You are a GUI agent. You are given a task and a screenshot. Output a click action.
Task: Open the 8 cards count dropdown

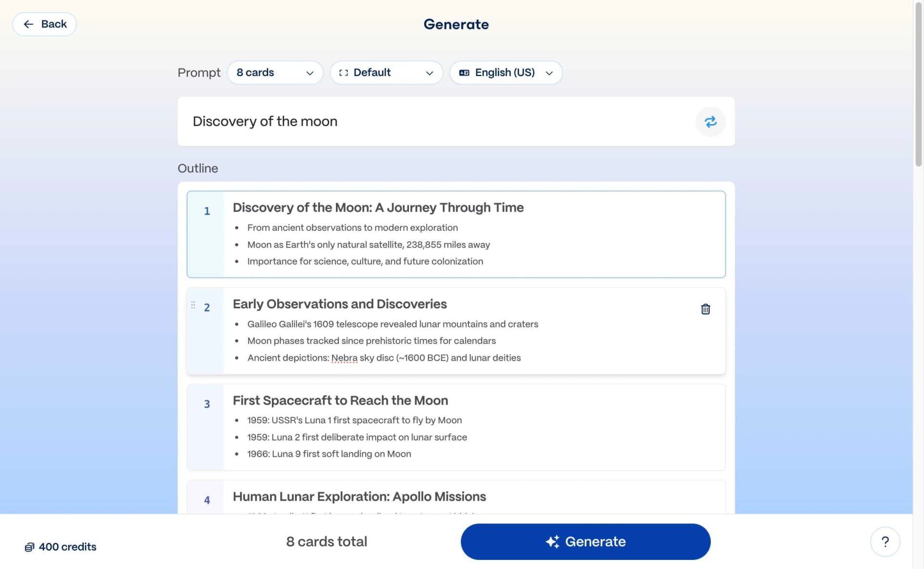tap(275, 73)
